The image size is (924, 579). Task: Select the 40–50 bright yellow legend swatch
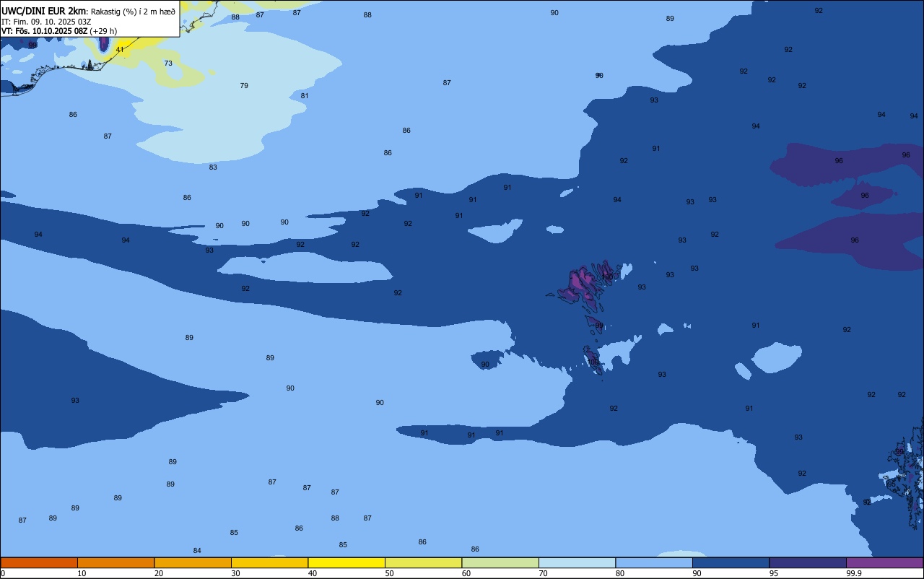click(x=346, y=562)
